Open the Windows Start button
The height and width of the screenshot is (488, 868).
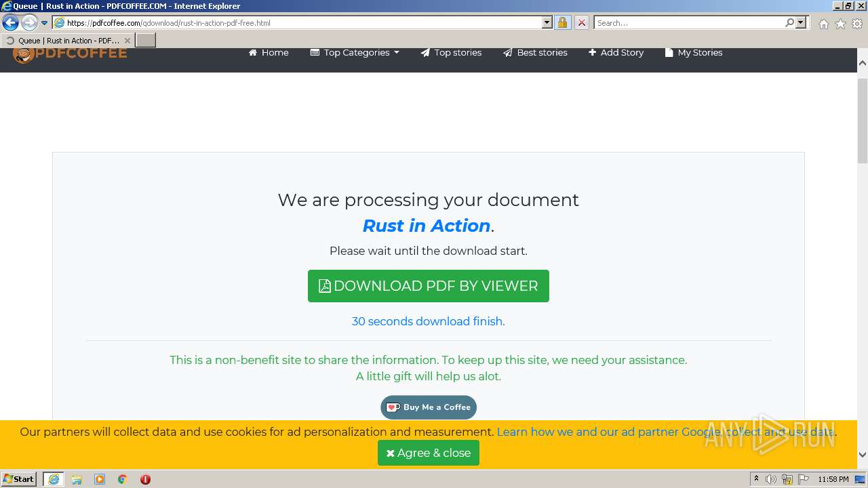pos(19,479)
